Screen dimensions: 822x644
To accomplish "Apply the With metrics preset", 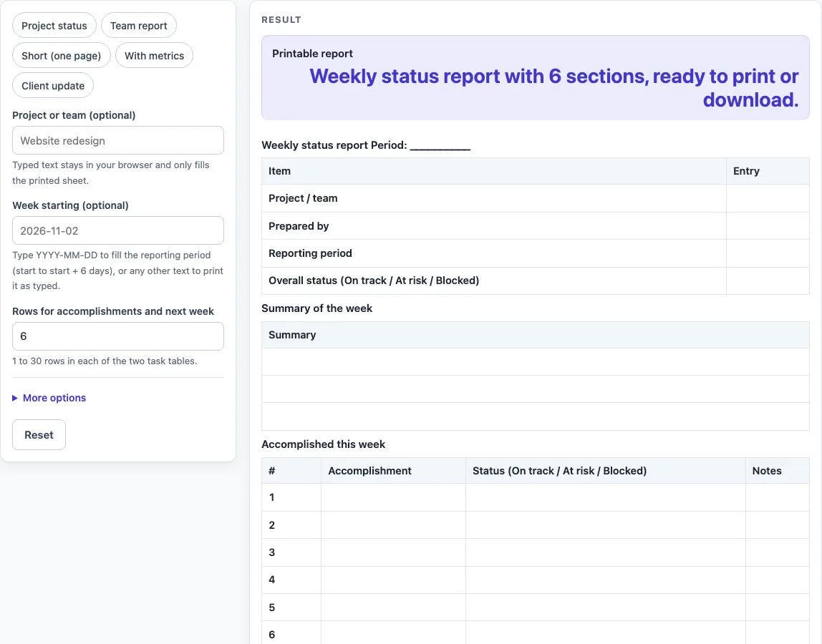I will 154,56.
